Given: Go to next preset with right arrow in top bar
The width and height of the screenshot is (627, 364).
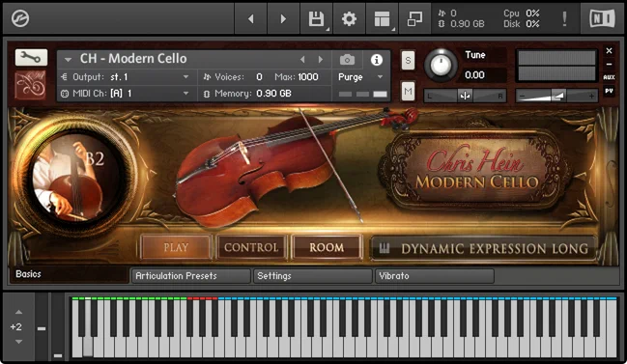Looking at the screenshot, I should pos(283,18).
